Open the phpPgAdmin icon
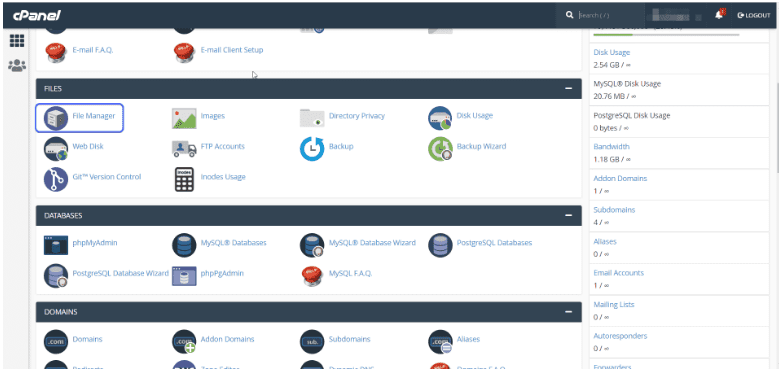Viewport: 779px width, 371px height. 184,276
